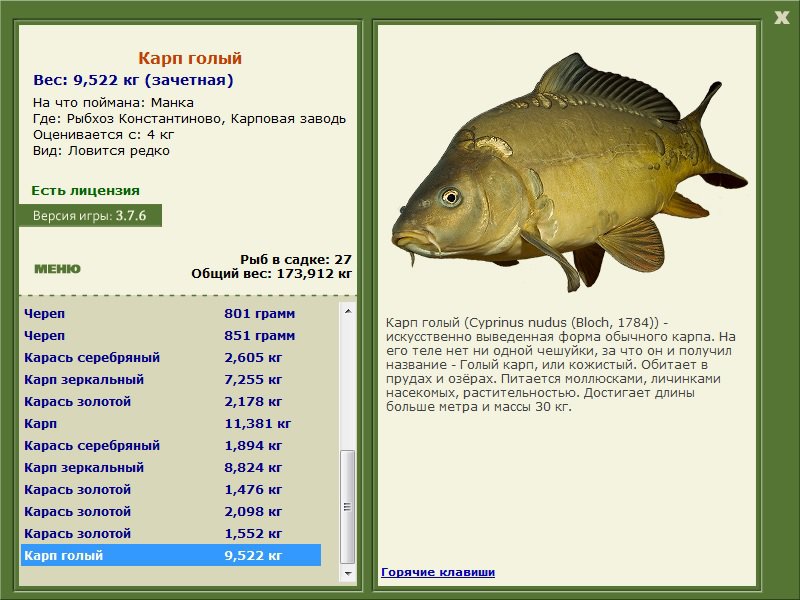Select highlighted Карп голый 9,522 кг row
The height and width of the screenshot is (600, 800).
(x=171, y=555)
